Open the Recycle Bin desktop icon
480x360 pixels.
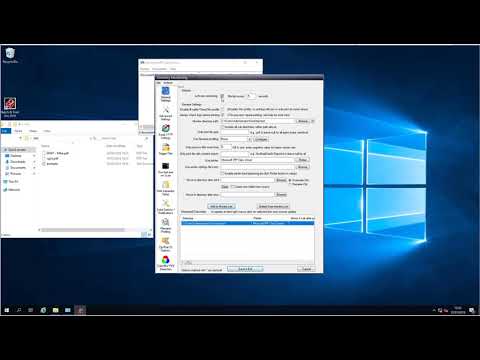coord(10,55)
